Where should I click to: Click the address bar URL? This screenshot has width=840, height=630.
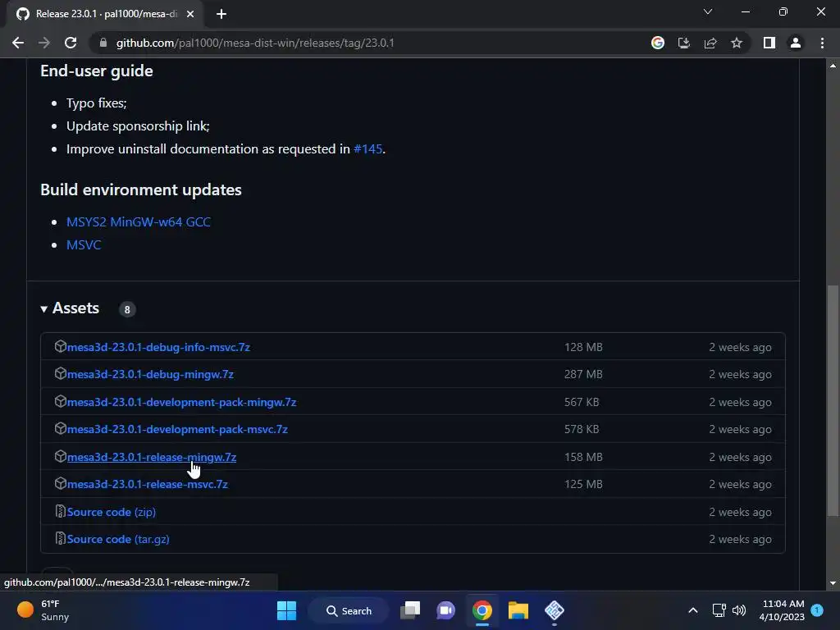[255, 43]
